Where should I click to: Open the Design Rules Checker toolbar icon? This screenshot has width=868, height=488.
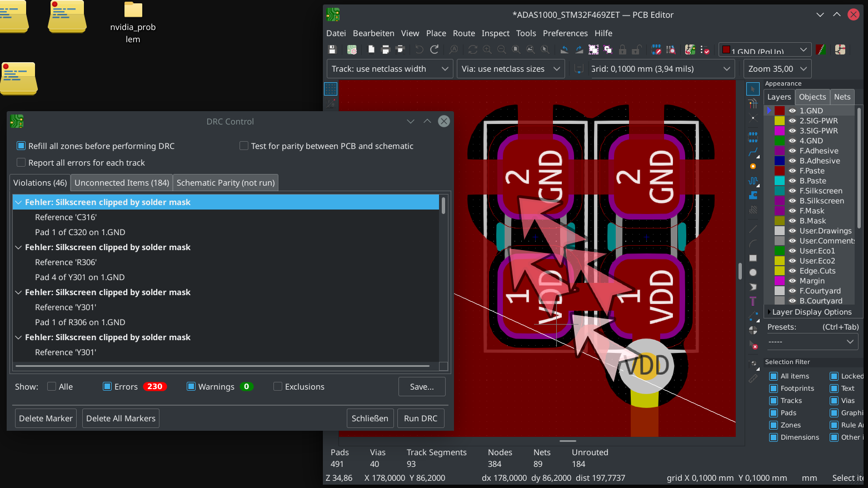click(705, 50)
